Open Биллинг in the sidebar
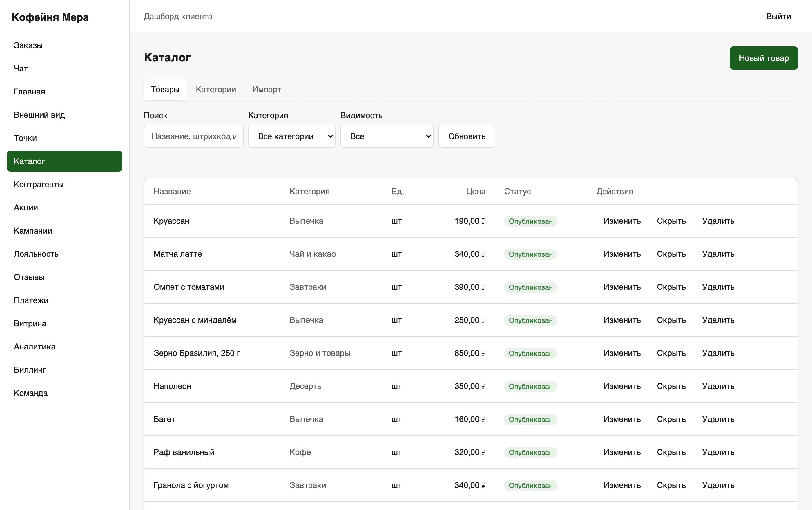Image resolution: width=812 pixels, height=510 pixels. point(64,370)
